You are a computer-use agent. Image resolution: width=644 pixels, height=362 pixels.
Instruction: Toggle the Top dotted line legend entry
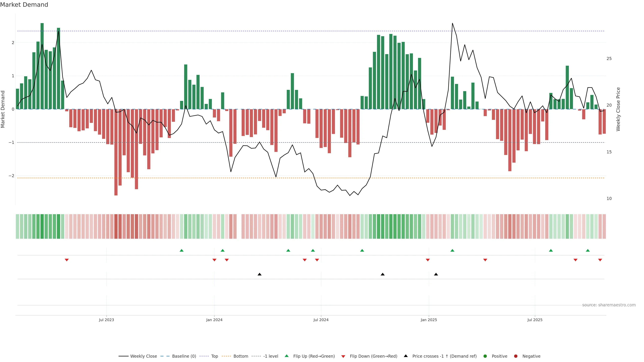(214, 356)
